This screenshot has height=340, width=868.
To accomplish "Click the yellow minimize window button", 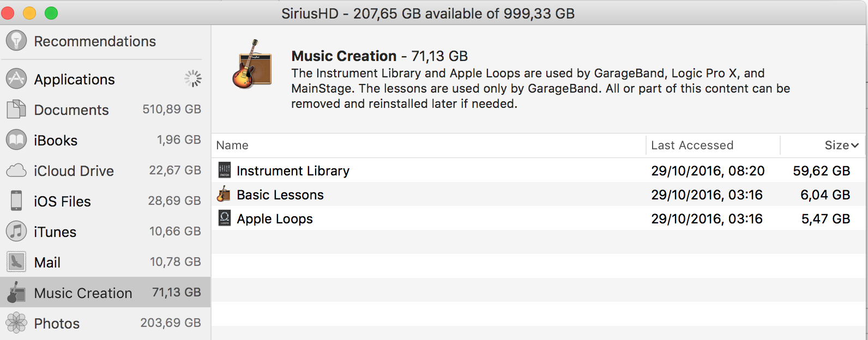I will pyautogui.click(x=29, y=13).
